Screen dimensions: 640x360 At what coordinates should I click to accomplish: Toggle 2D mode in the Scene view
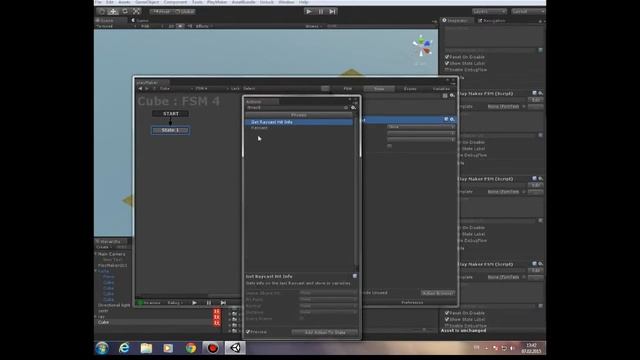tap(171, 26)
